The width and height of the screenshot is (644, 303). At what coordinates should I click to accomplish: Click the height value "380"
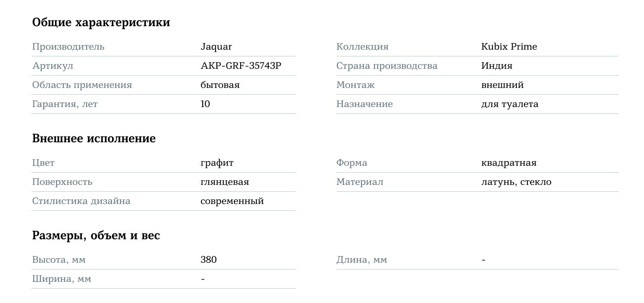208,260
